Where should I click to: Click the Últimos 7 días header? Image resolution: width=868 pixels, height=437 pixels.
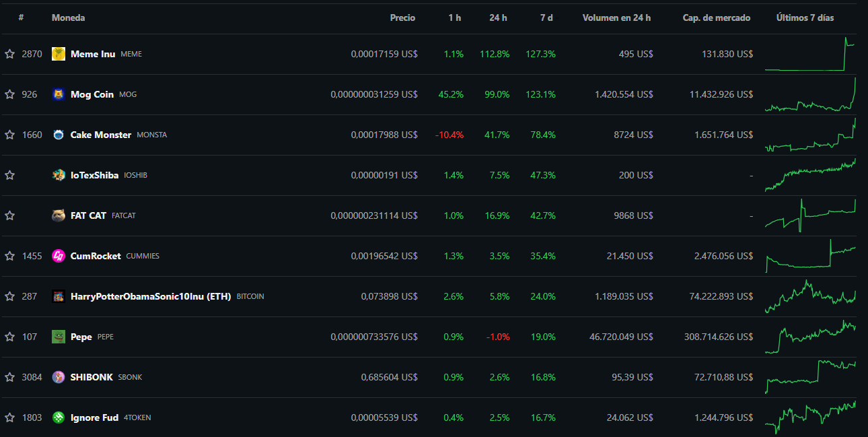[x=805, y=18]
